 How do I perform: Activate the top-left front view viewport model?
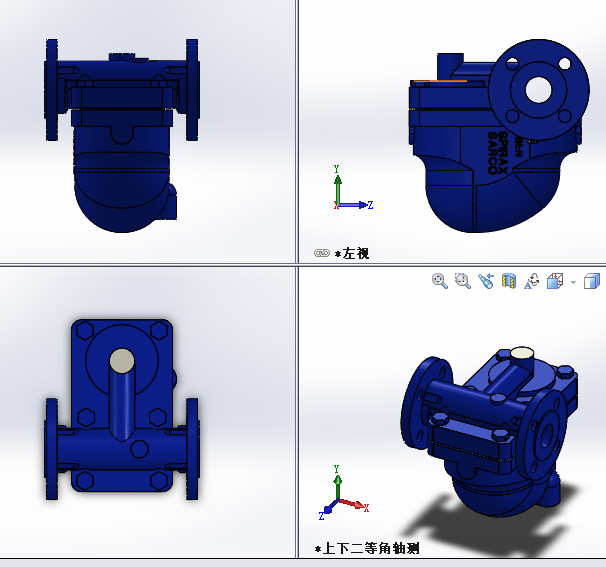122,135
